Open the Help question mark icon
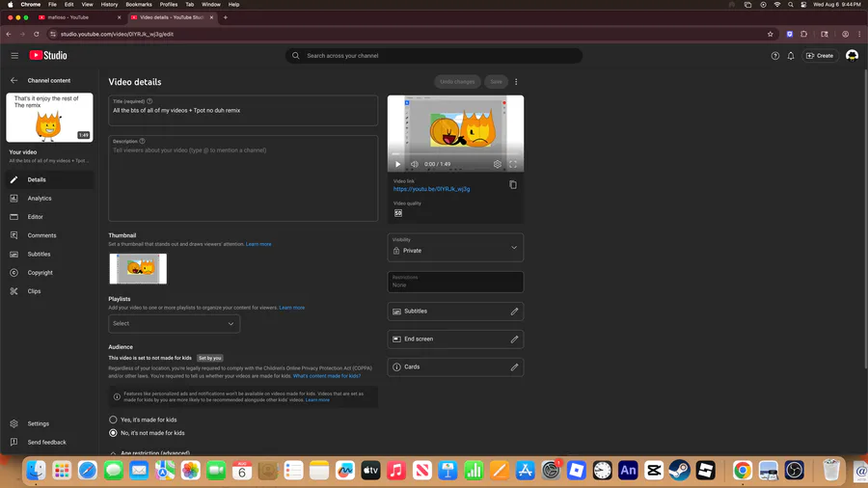 coord(775,56)
